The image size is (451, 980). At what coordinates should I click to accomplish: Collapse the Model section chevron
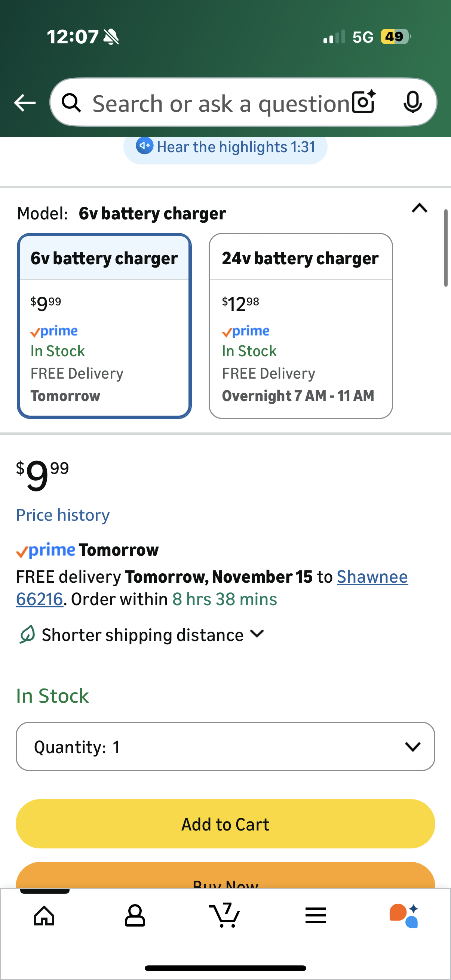coord(420,209)
